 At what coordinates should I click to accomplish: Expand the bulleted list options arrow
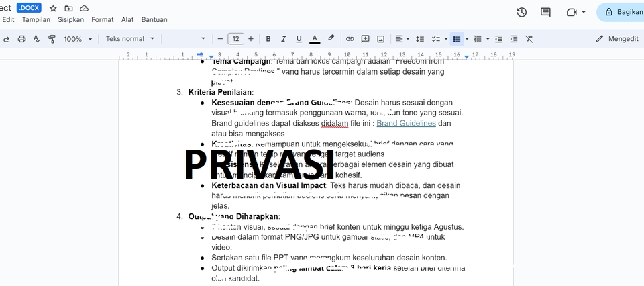click(467, 39)
